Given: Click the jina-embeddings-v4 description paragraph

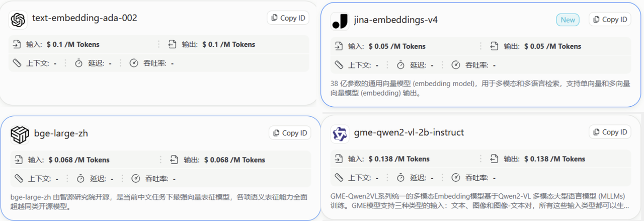Looking at the screenshot, I should pos(480,88).
